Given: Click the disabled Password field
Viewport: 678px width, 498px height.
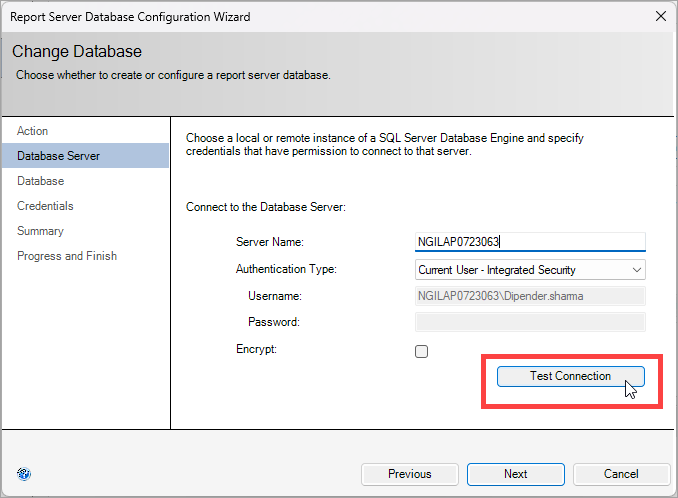Looking at the screenshot, I should point(530,322).
